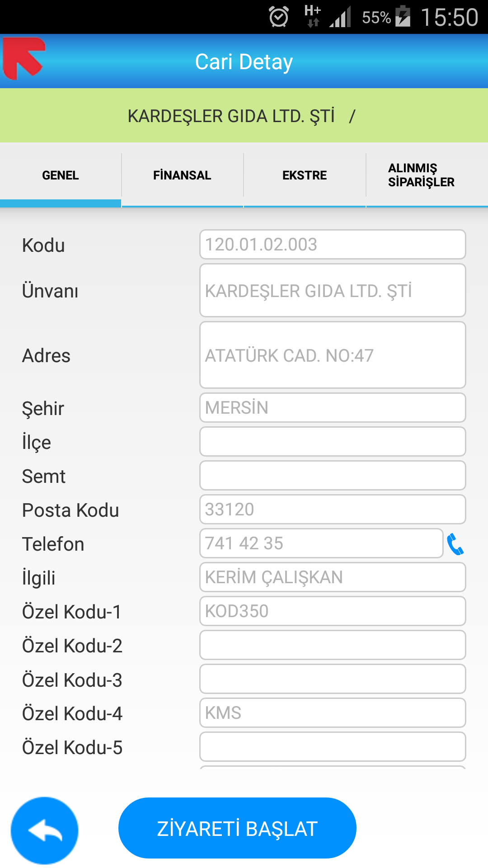This screenshot has width=488, height=868.
Task: Select the Özel Kodu-4 field KMS
Action: (x=333, y=713)
